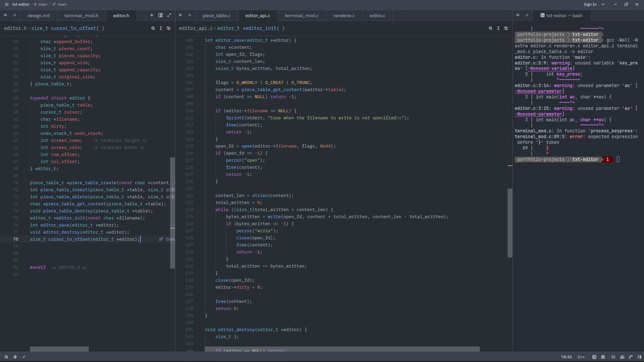Click 'undo_stack_t undo_stack;' in editor.h
Viewport: 644px width, 362px height.
[71, 133]
